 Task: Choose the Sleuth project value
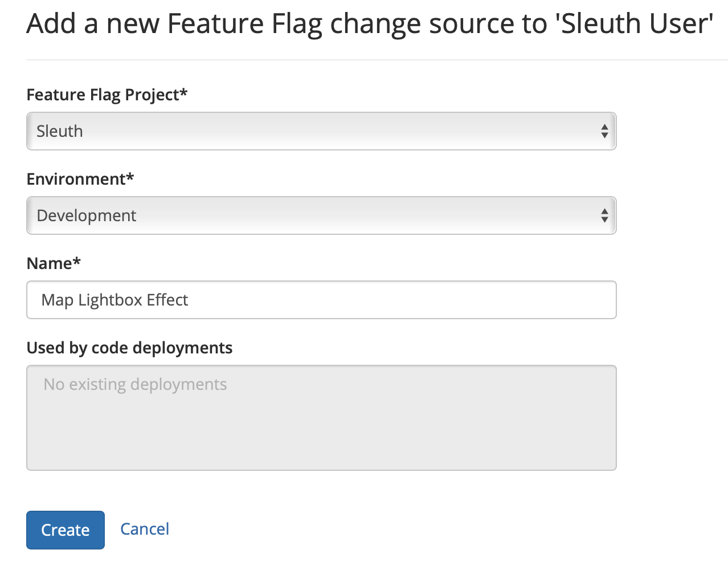(60, 131)
